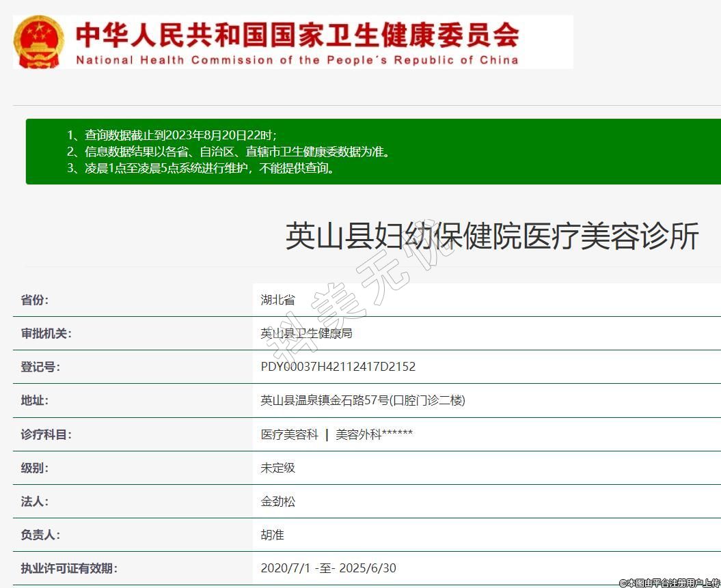Select the province value 湖北省
Screen dimensions: 721x588
277,300
